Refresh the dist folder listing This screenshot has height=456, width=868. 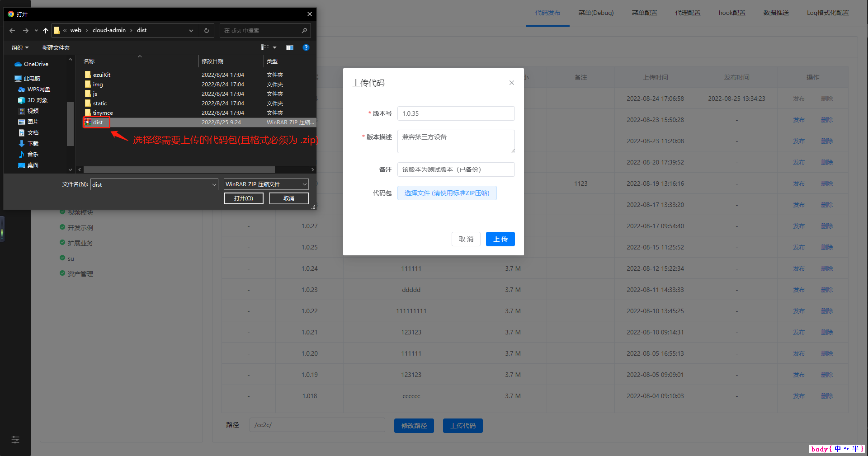(207, 31)
